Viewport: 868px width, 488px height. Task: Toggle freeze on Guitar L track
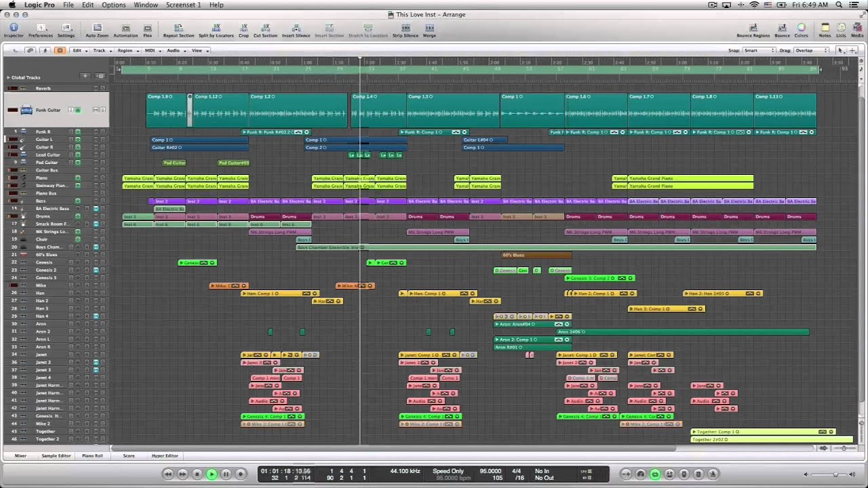click(77, 139)
